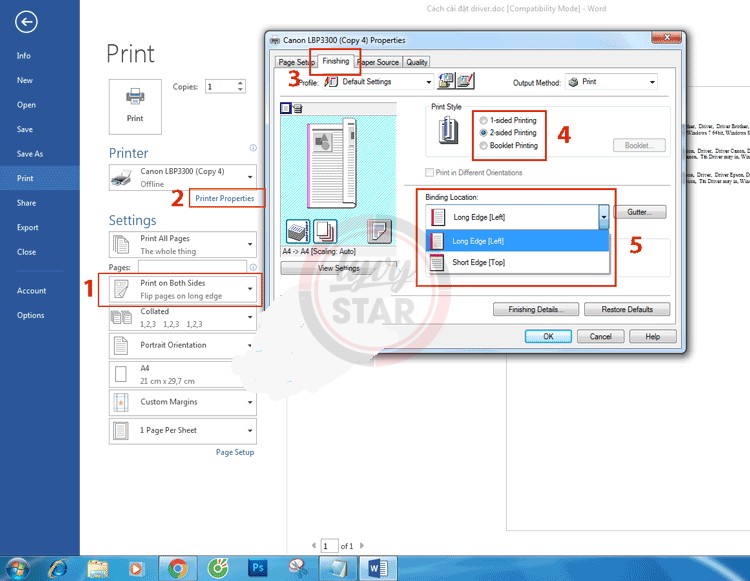
Task: Open Windows Start menu orb
Action: (18, 569)
